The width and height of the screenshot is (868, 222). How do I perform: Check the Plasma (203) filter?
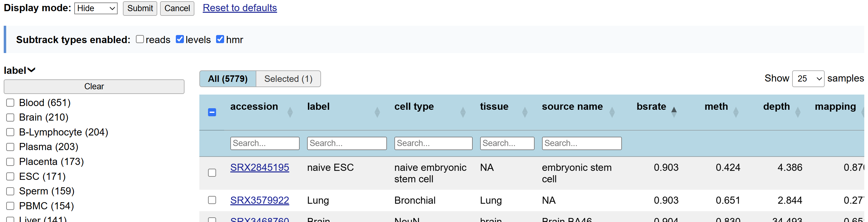[11, 148]
